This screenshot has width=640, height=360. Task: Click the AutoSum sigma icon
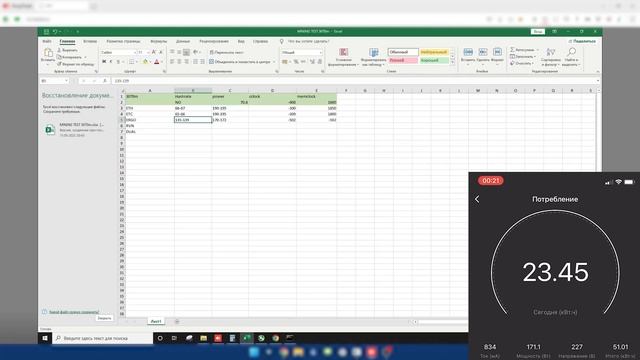[512, 50]
